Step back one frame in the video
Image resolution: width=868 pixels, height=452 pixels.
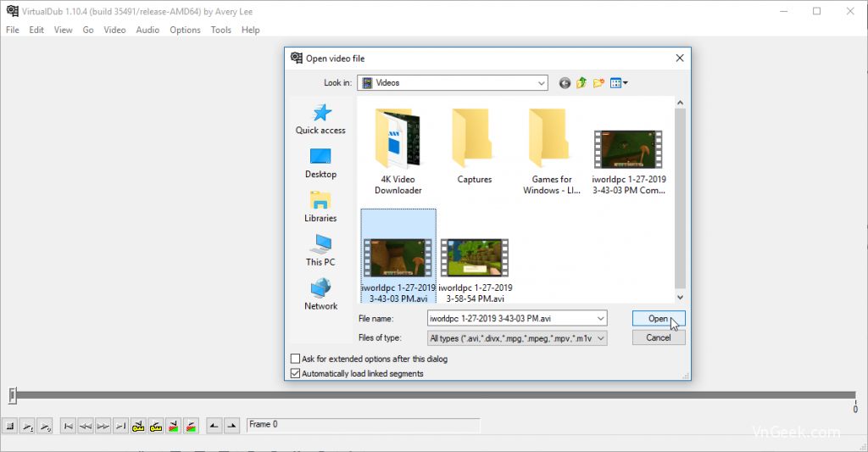(x=86, y=426)
